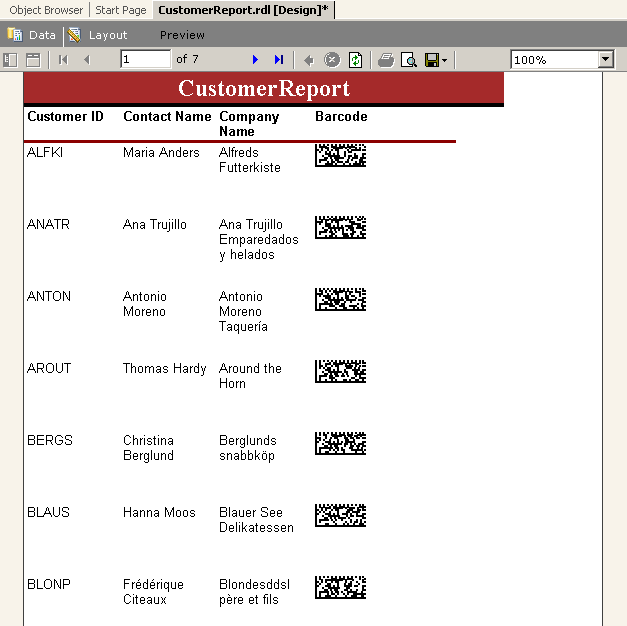Click the barcode in the ANTON row
The height and width of the screenshot is (626, 627).
[340, 299]
